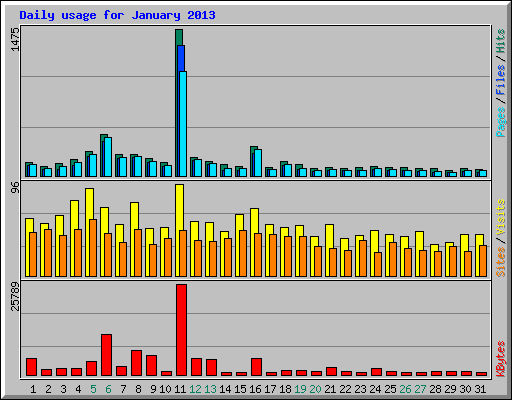Click the 'Daily usage for January 2013' title

(x=117, y=16)
